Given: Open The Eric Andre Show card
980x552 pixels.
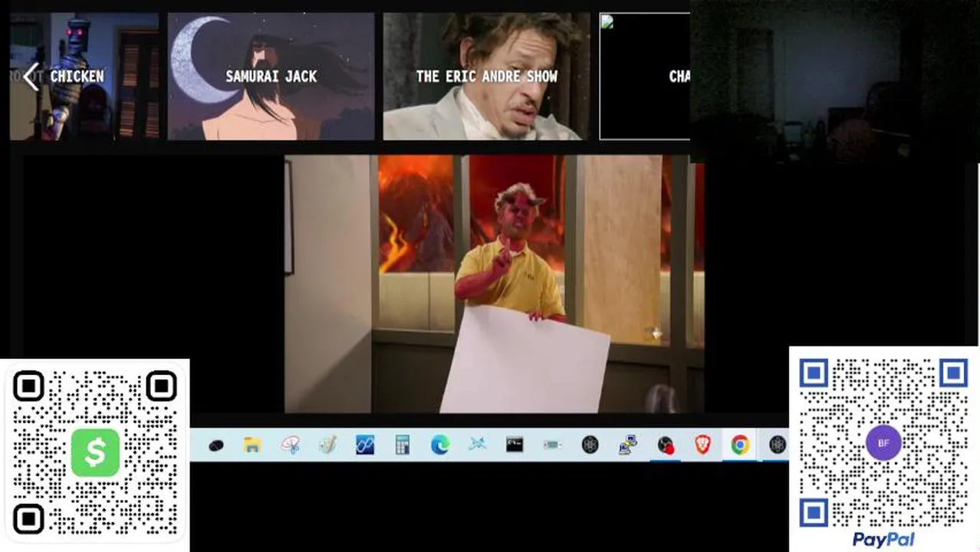Looking at the screenshot, I should [487, 77].
